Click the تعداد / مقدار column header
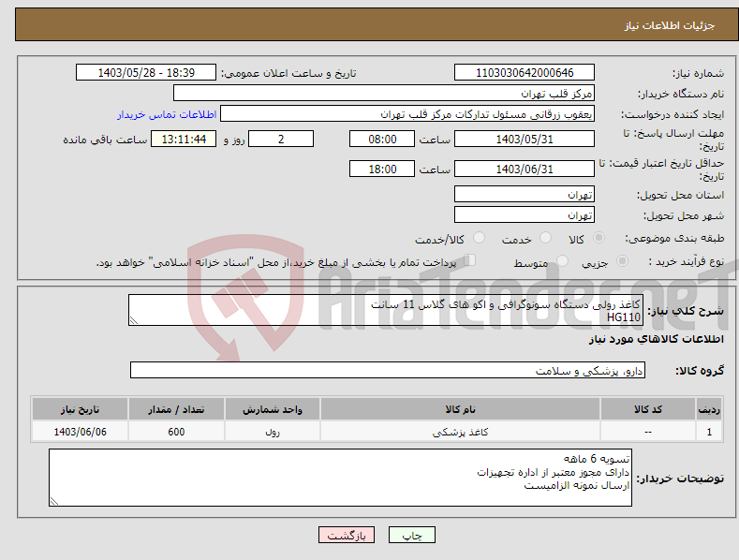 [x=176, y=409]
